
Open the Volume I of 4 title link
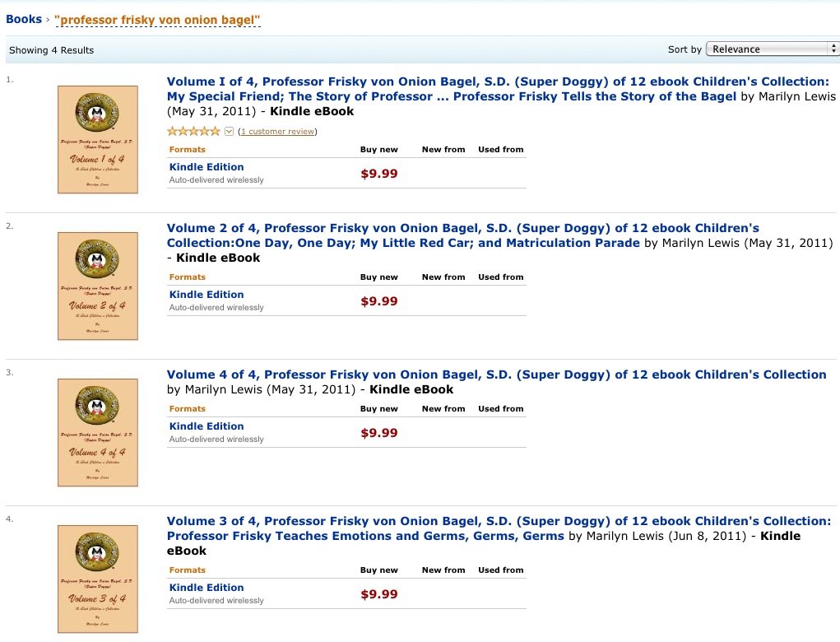(498, 89)
